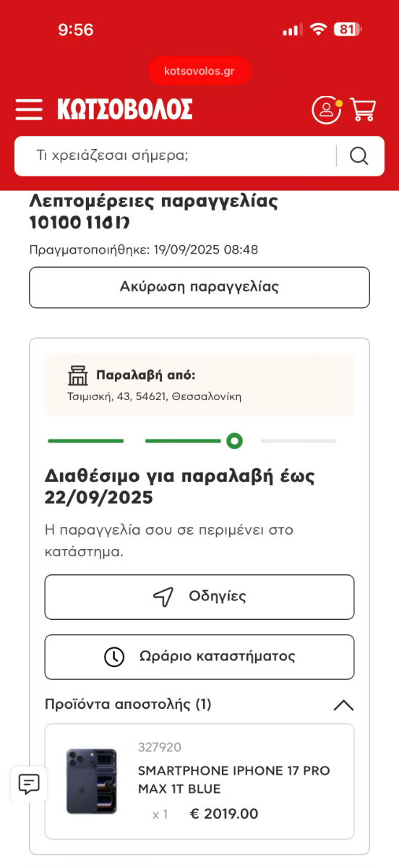This screenshot has width=399, height=868.
Task: Open the shopping cart
Action: coord(363,110)
